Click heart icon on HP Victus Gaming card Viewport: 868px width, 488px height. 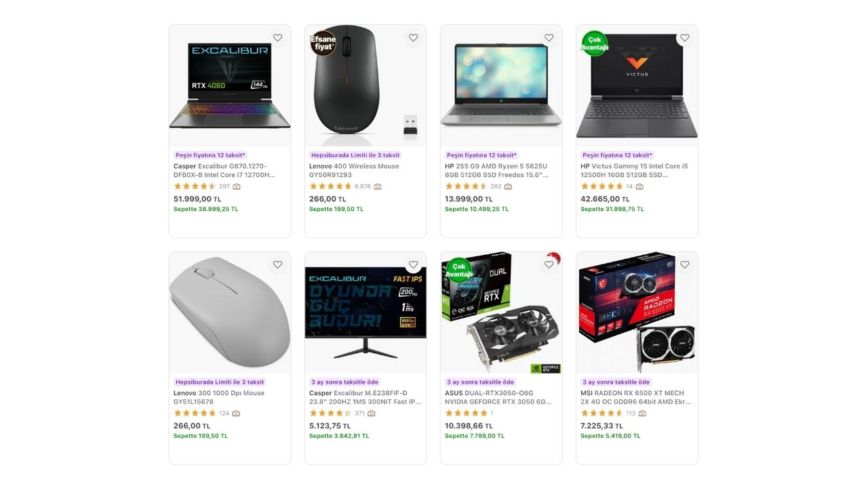tap(684, 38)
